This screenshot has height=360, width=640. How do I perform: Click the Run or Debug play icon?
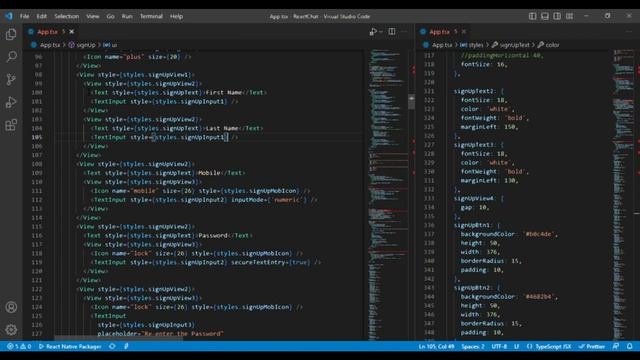tap(373, 31)
